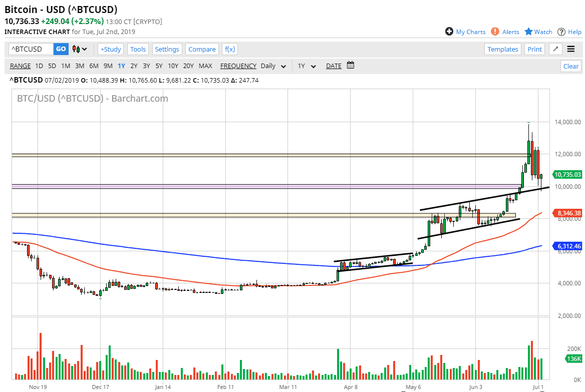Open the Help question mark icon

tap(562, 32)
